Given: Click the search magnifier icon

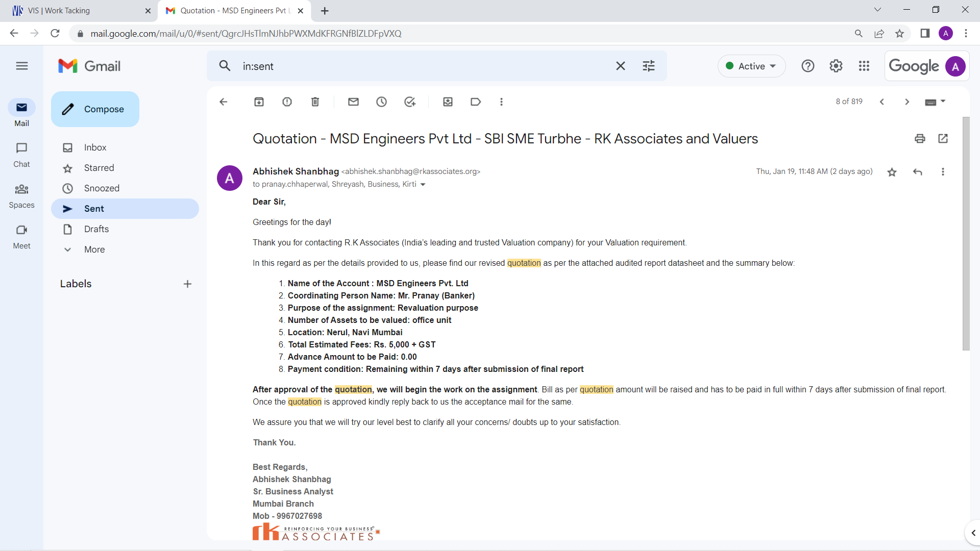Looking at the screenshot, I should tap(225, 66).
